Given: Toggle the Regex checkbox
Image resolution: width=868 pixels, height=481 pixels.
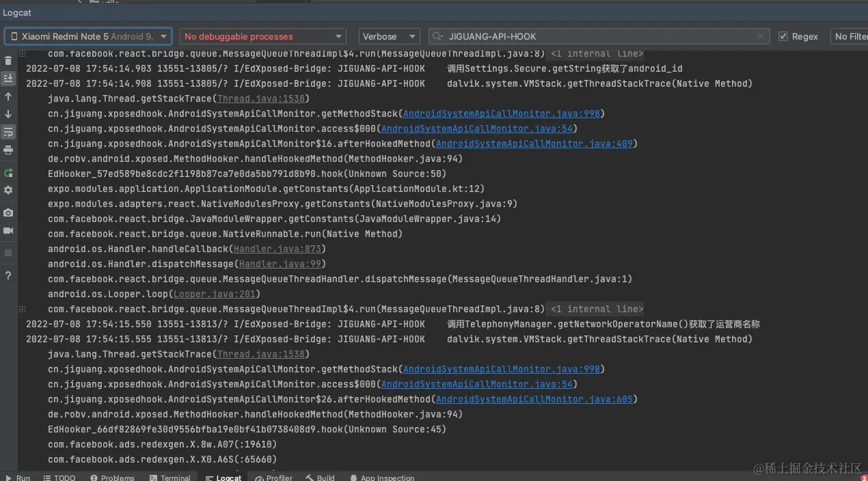Looking at the screenshot, I should (x=783, y=36).
